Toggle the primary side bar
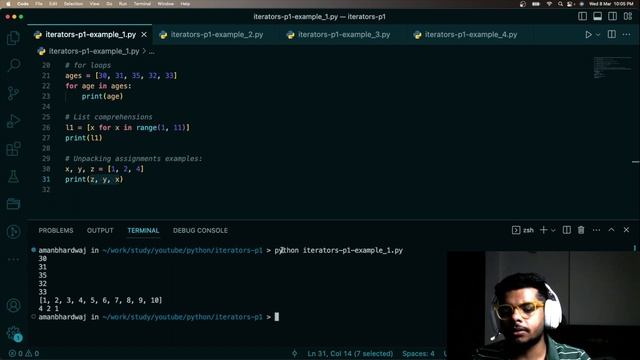 tap(582, 16)
